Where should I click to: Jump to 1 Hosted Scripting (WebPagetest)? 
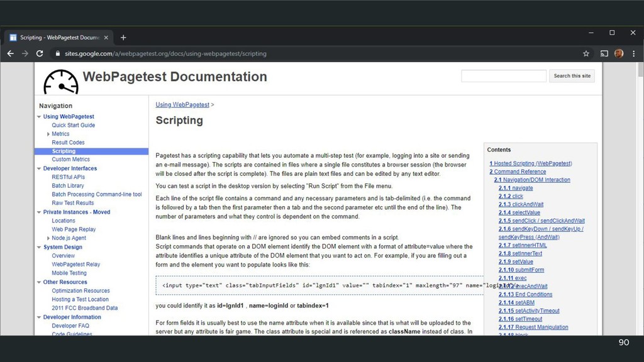click(x=531, y=163)
